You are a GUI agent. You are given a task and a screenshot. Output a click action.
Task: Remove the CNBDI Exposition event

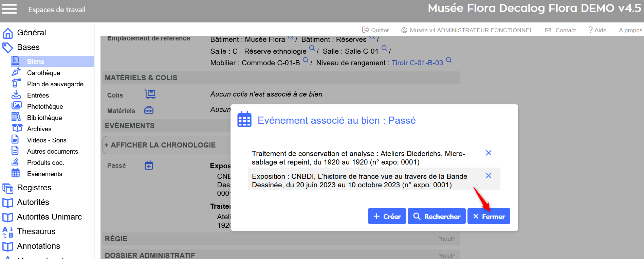click(x=489, y=176)
